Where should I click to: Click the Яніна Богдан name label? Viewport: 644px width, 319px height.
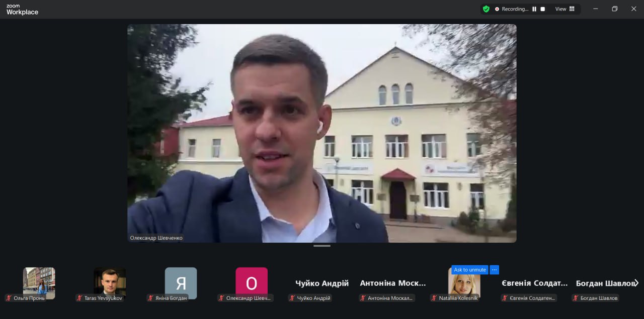[x=171, y=298]
